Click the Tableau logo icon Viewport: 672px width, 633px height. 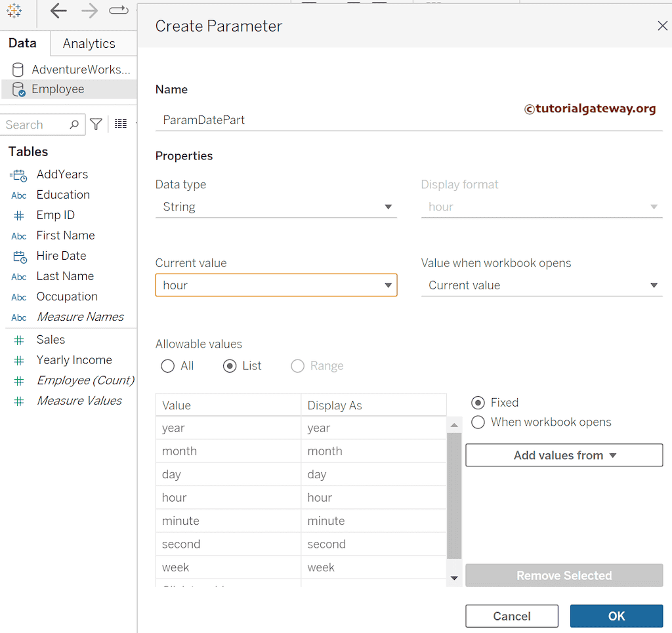click(14, 10)
